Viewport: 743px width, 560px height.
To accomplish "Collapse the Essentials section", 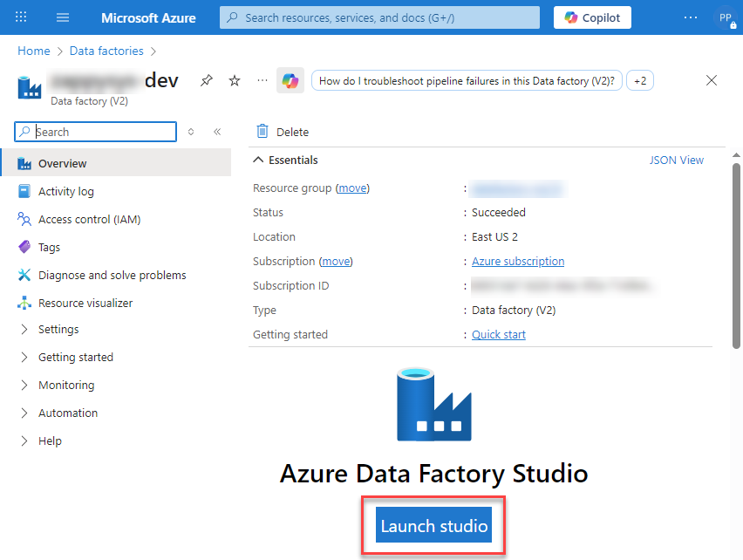I will coord(258,160).
